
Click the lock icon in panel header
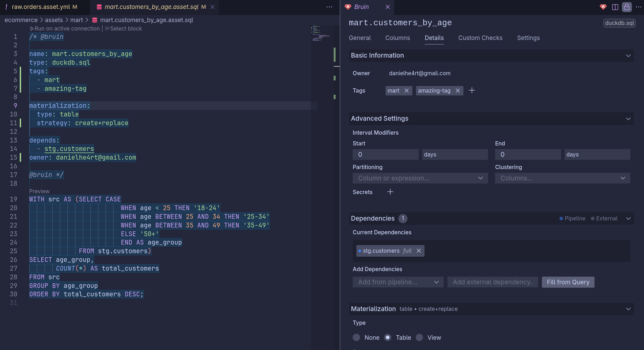[627, 7]
